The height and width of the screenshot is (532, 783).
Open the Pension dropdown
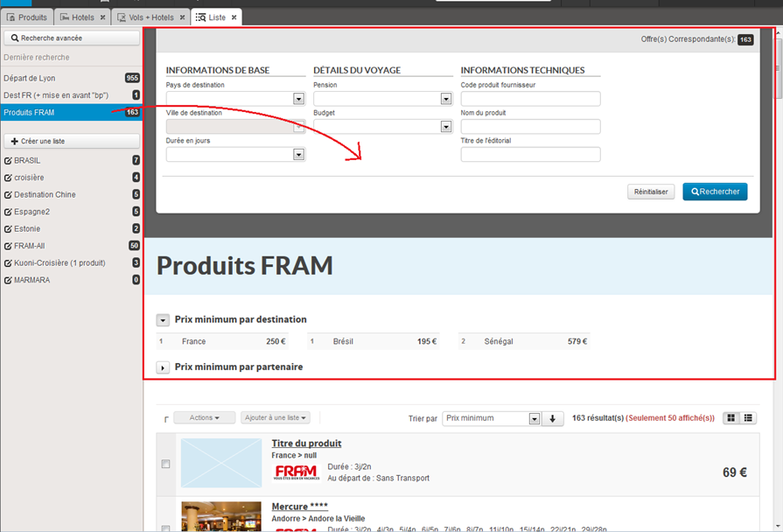(445, 99)
